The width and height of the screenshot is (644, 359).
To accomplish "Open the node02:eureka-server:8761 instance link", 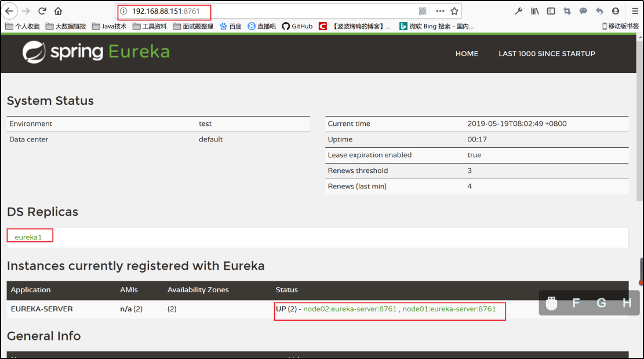I will 350,309.
